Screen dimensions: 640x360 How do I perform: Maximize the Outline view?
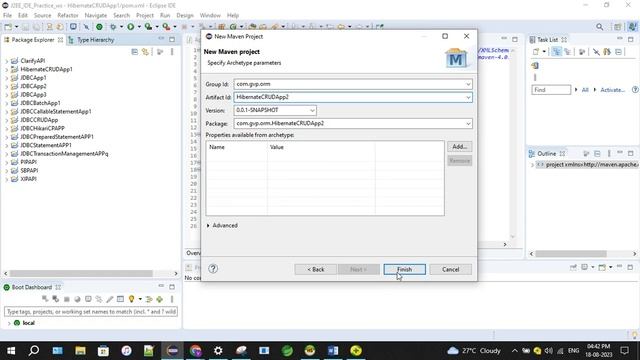pos(631,153)
